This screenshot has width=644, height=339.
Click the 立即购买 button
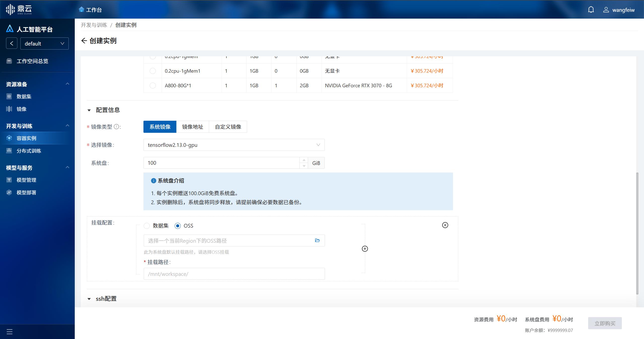pos(605,323)
